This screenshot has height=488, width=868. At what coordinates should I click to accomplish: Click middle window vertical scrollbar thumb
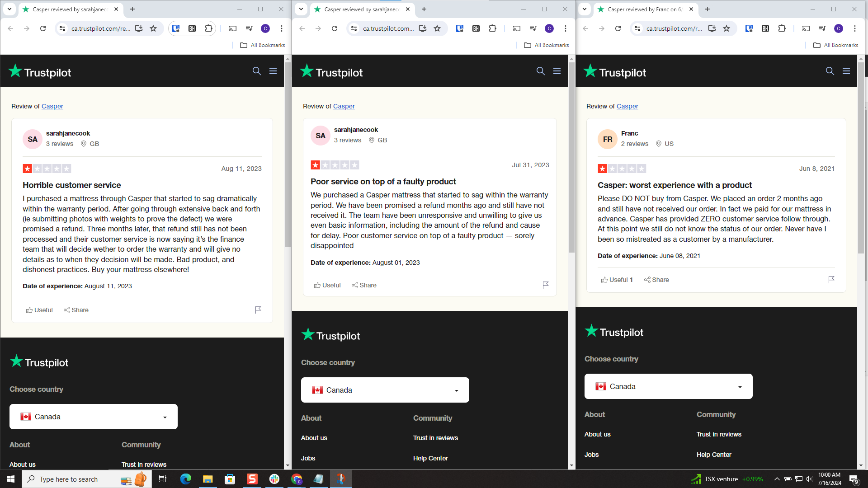tap(571, 158)
